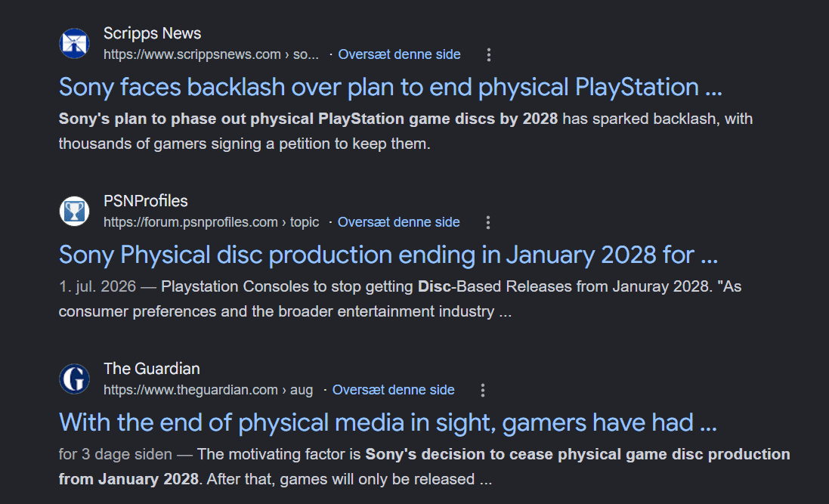Viewport: 829px width, 504px height.
Task: Open three-dot menu for The Guardian result
Action: point(483,390)
